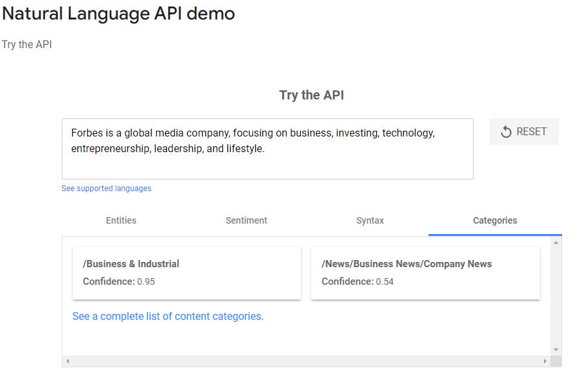Click the Confidence 0.54 value text
Screen dimensions: 579x392
pyautogui.click(x=385, y=281)
